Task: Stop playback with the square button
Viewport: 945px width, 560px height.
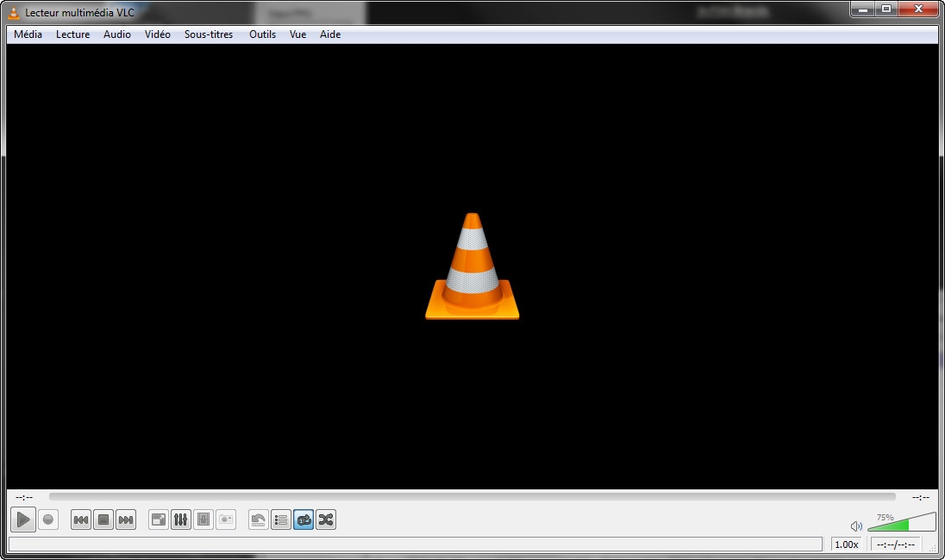Action: (103, 520)
